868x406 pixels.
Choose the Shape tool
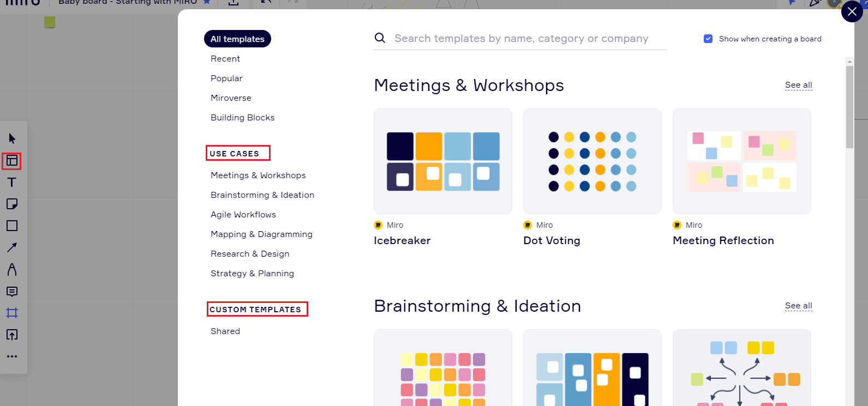(x=11, y=226)
